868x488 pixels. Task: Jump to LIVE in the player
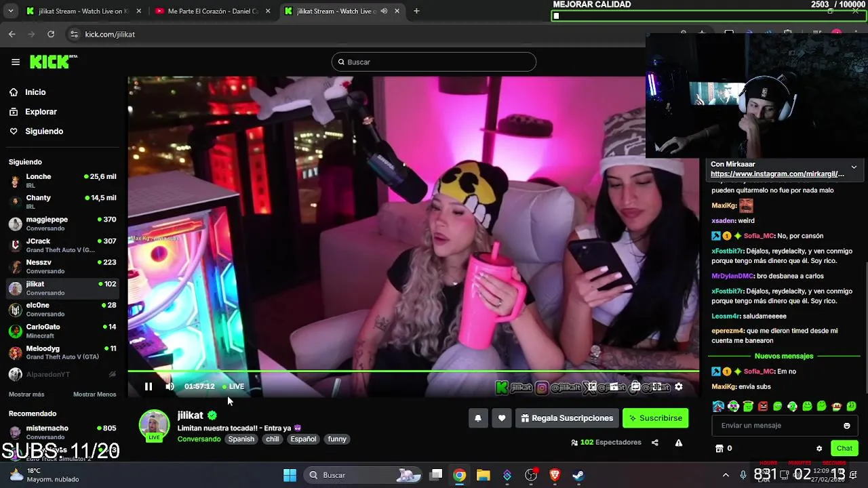233,386
